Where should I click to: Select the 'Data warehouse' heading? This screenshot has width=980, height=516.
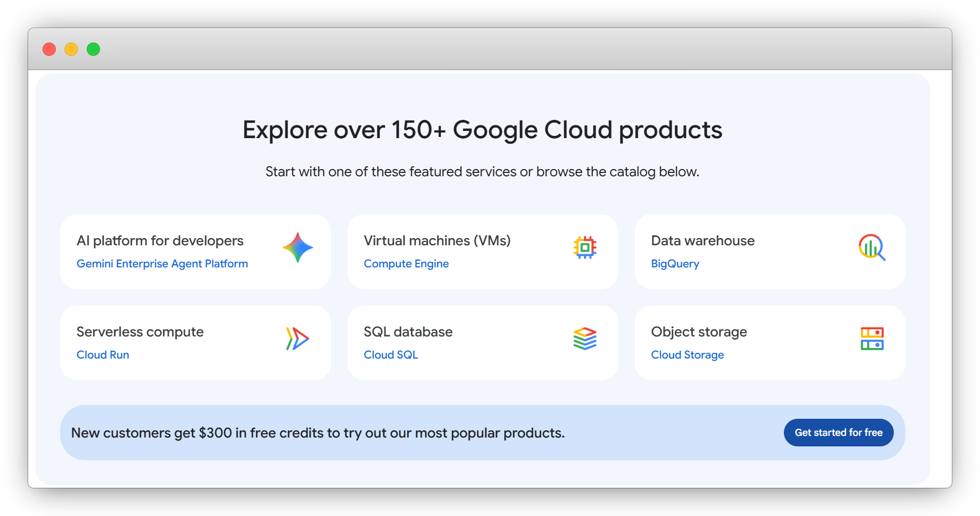(703, 241)
